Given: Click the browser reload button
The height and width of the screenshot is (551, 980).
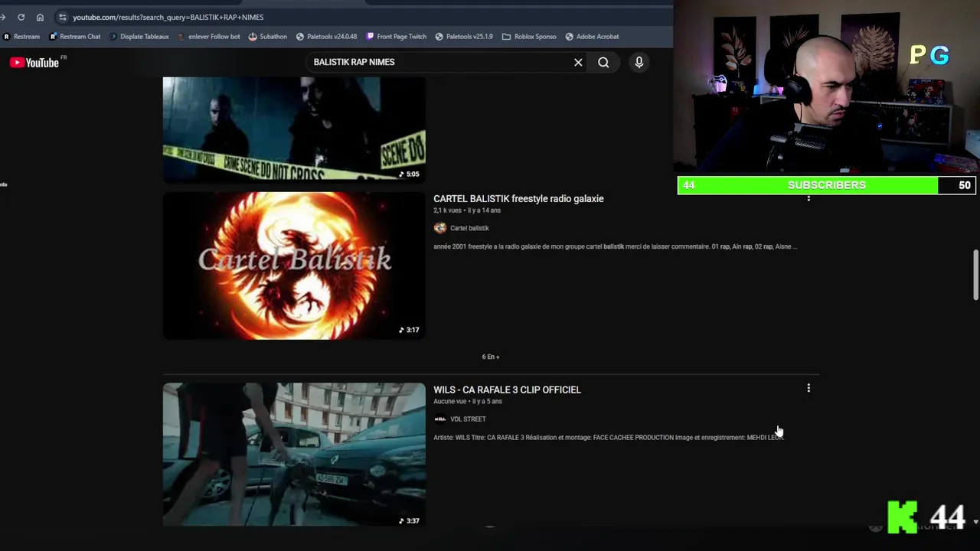Looking at the screenshot, I should 21,17.
